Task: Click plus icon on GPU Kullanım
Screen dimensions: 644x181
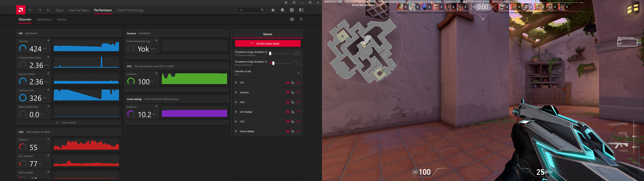Action: tap(48, 139)
